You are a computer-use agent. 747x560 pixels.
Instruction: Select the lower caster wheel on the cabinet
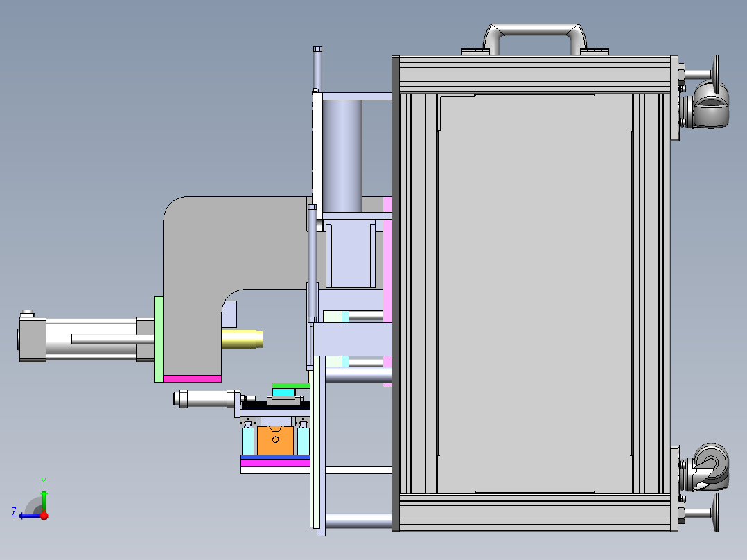pos(711,467)
